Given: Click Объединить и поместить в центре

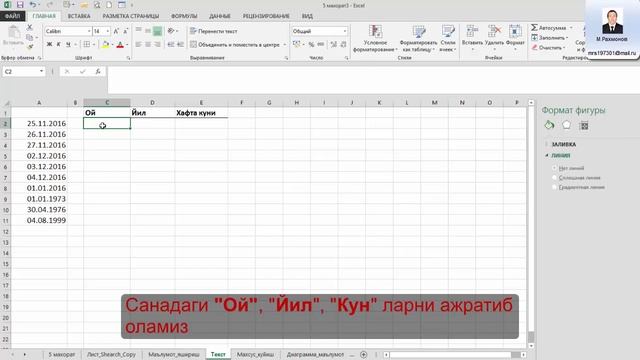Looking at the screenshot, I should [236, 44].
